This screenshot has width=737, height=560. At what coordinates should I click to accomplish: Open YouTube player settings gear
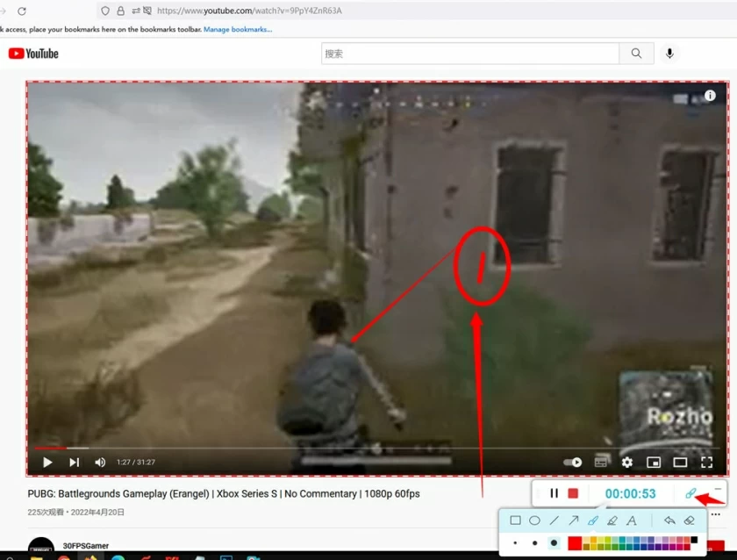tap(627, 462)
